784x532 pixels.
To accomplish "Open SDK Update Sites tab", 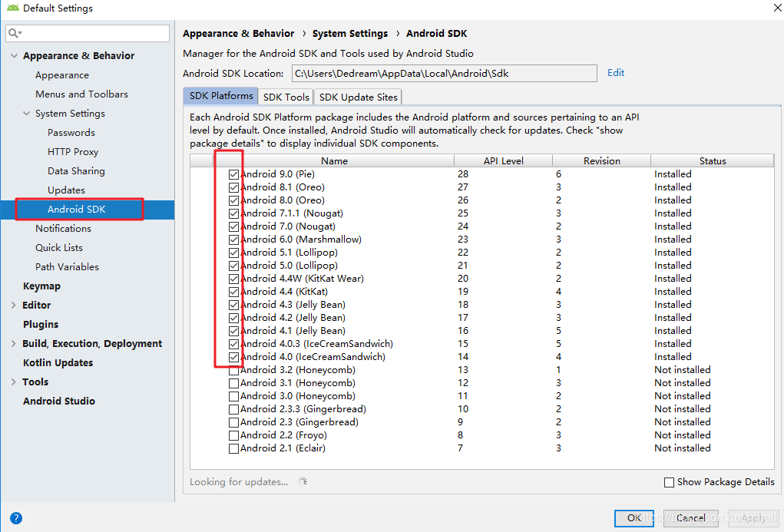I will [x=358, y=97].
